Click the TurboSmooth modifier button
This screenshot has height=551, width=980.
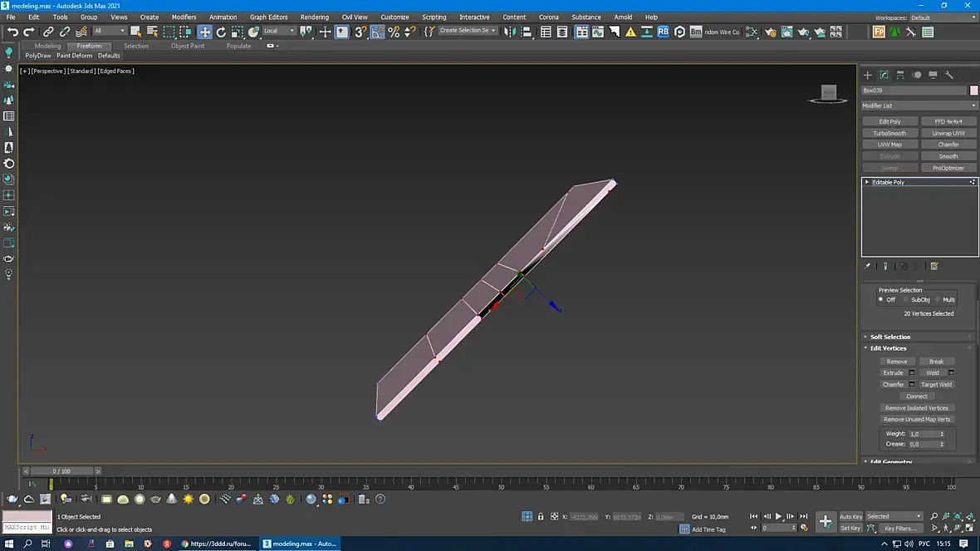(x=889, y=133)
